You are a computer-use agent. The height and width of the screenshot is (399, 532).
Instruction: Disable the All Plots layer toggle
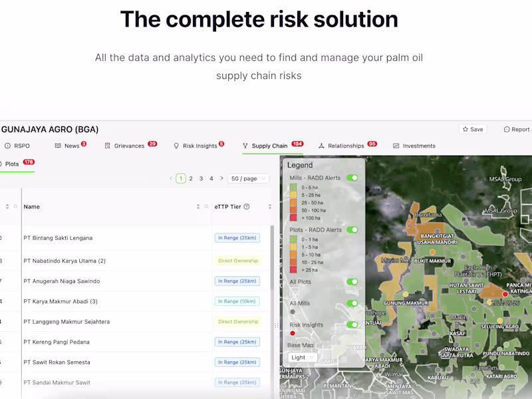tap(352, 281)
